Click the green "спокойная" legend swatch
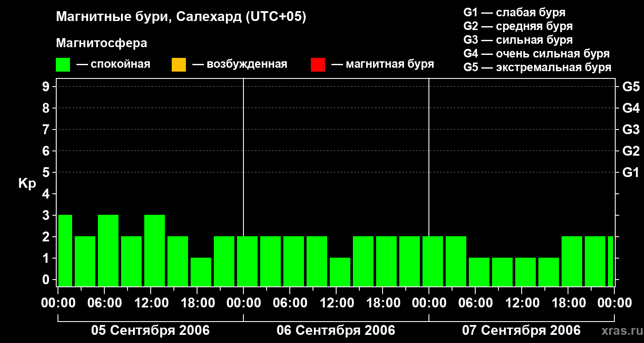Screen dimensions: 644x343 pos(63,65)
